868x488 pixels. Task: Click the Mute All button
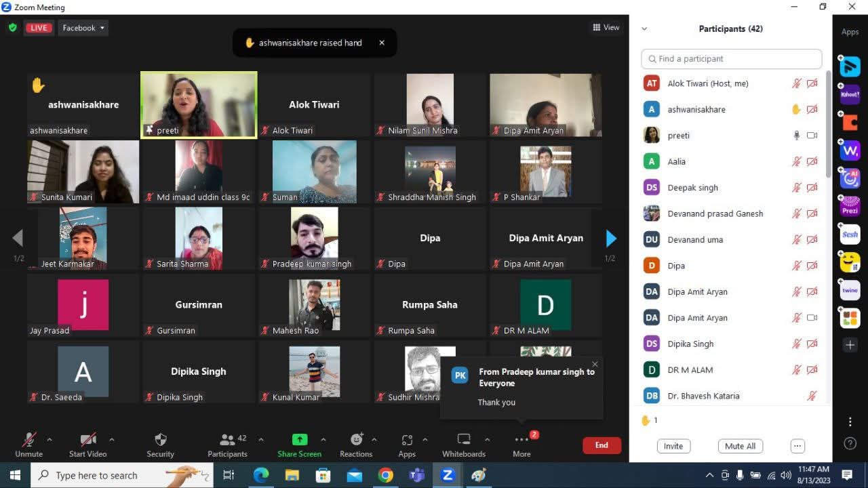740,446
